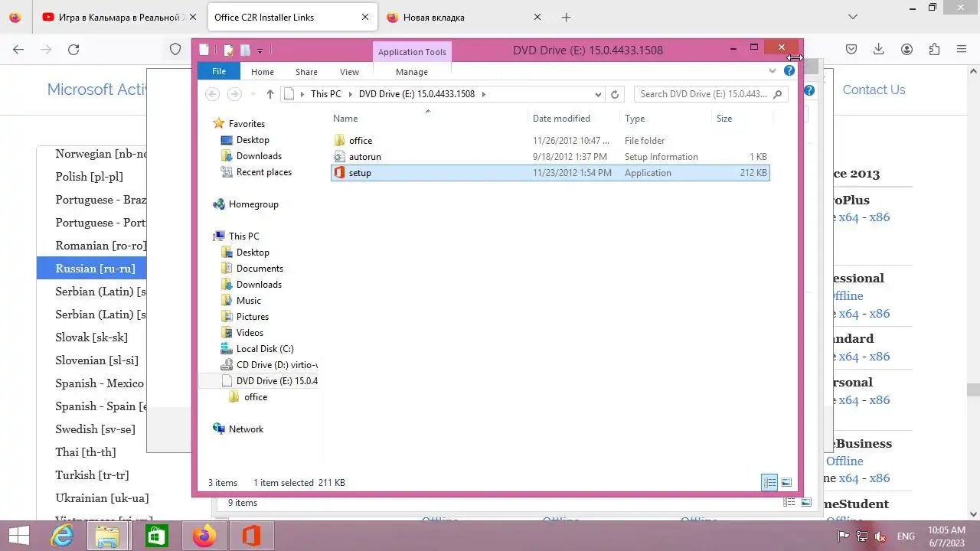Open the Manage ribbon tab
This screenshot has height=551, width=980.
(412, 72)
